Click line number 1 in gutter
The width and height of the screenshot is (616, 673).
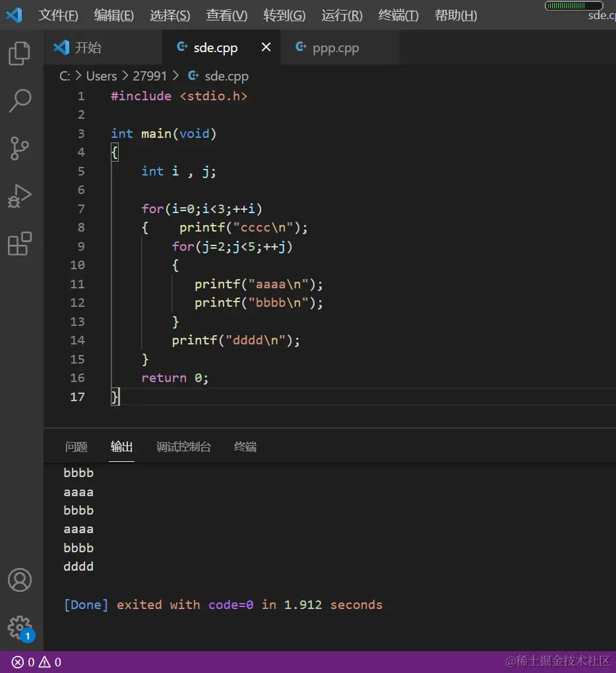(81, 96)
